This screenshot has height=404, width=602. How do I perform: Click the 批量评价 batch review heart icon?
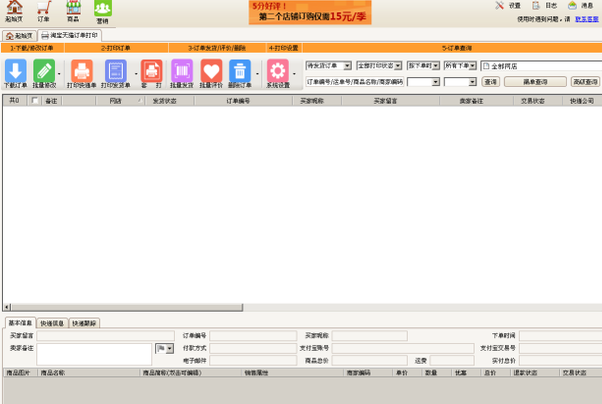pyautogui.click(x=210, y=71)
